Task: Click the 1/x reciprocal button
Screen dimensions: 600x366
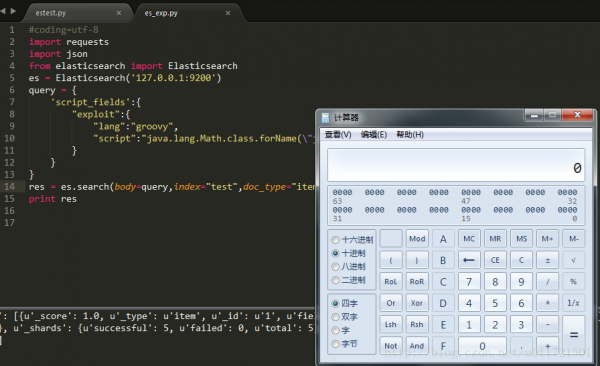Action: [574, 303]
